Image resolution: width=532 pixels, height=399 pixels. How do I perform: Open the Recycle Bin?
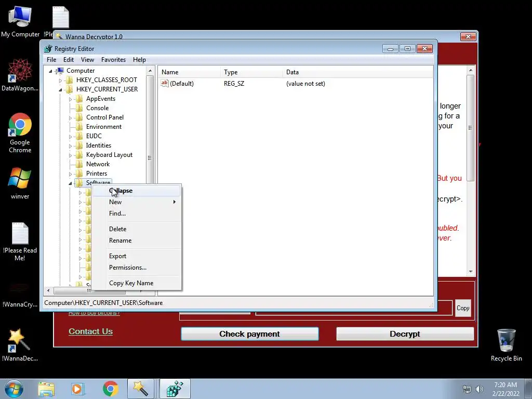tap(506, 345)
